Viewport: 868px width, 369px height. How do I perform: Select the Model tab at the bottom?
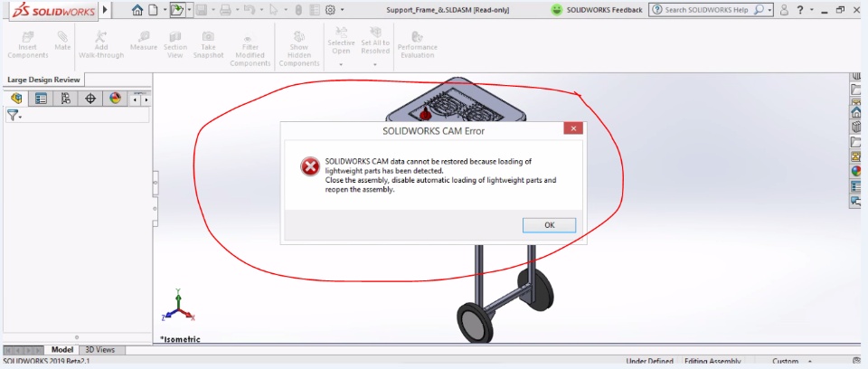click(x=62, y=350)
